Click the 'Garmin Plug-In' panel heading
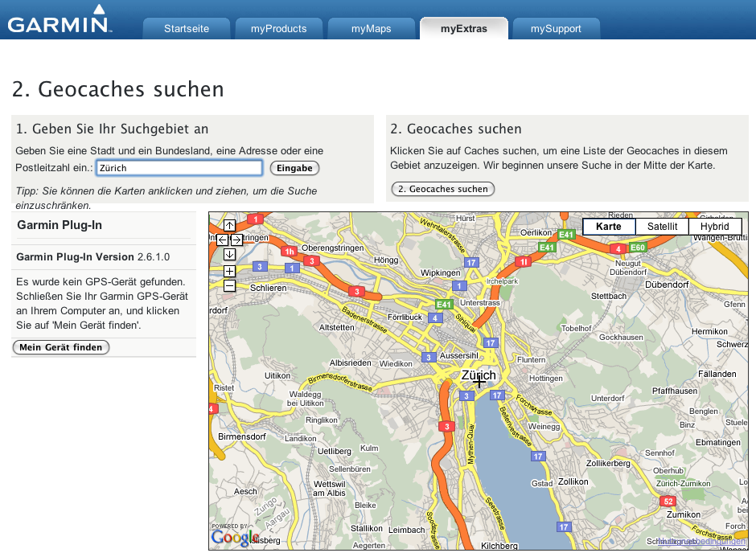Screen dimensions: 756x557 click(x=60, y=225)
